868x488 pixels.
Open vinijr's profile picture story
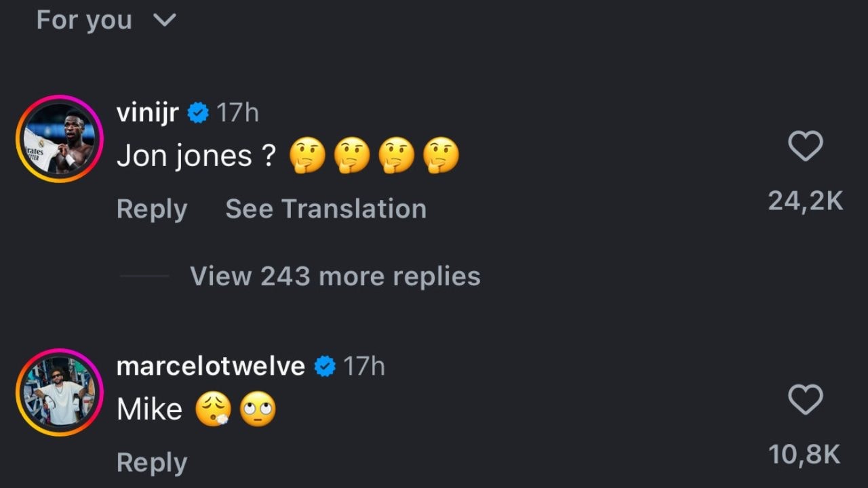pos(59,139)
